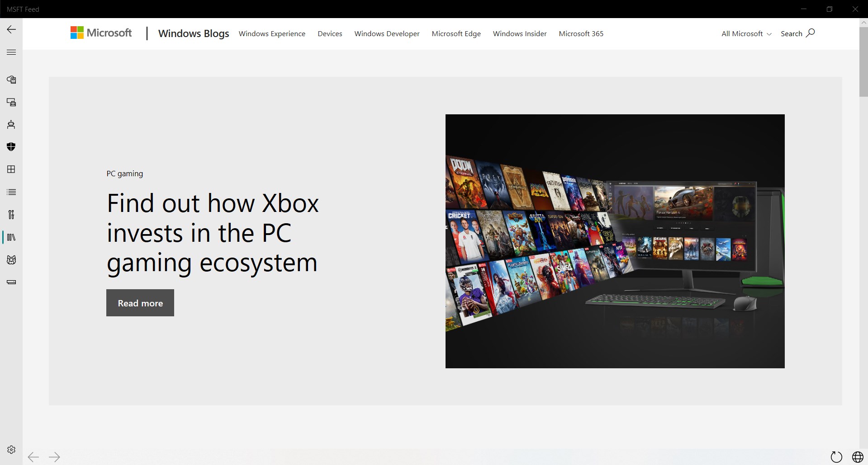
Task: Open the Windows Insider menu item
Action: [x=520, y=34]
